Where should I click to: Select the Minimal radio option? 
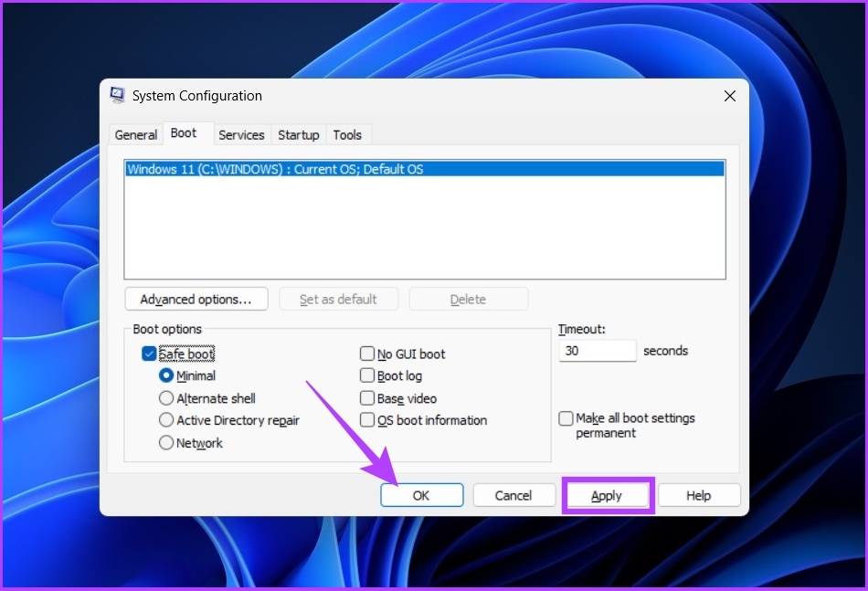click(166, 375)
